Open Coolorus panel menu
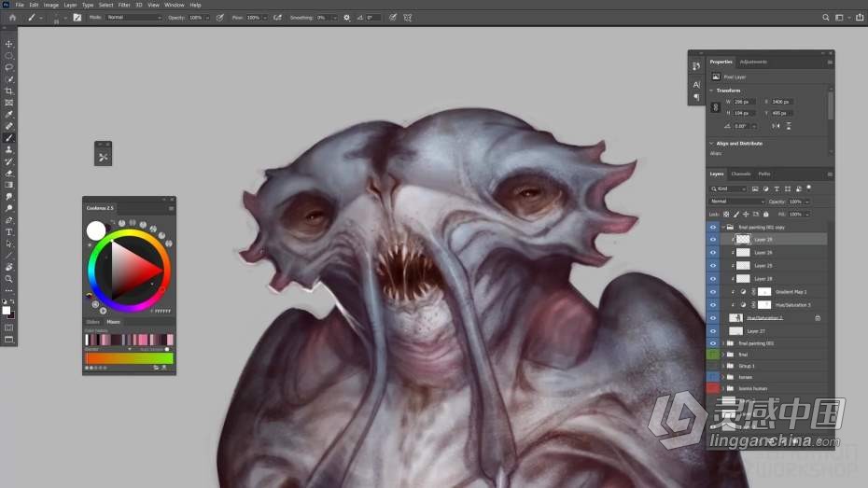Screen dimensions: 868x488 coord(171,208)
